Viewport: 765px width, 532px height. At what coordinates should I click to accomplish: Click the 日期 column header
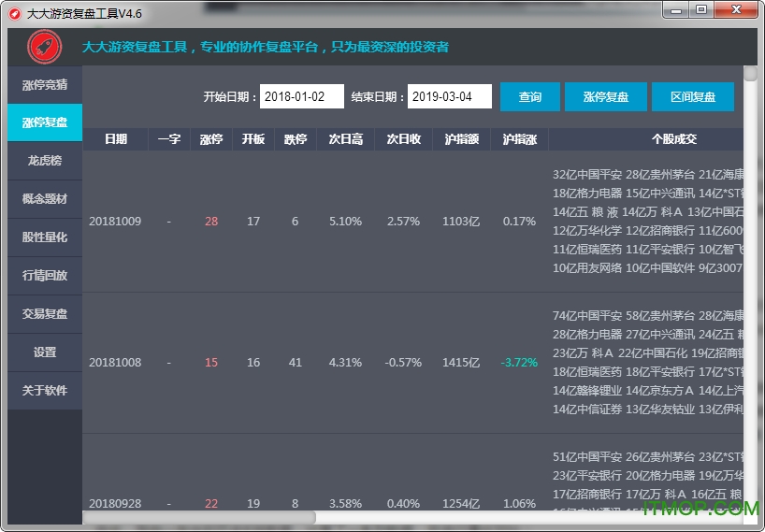(x=116, y=139)
